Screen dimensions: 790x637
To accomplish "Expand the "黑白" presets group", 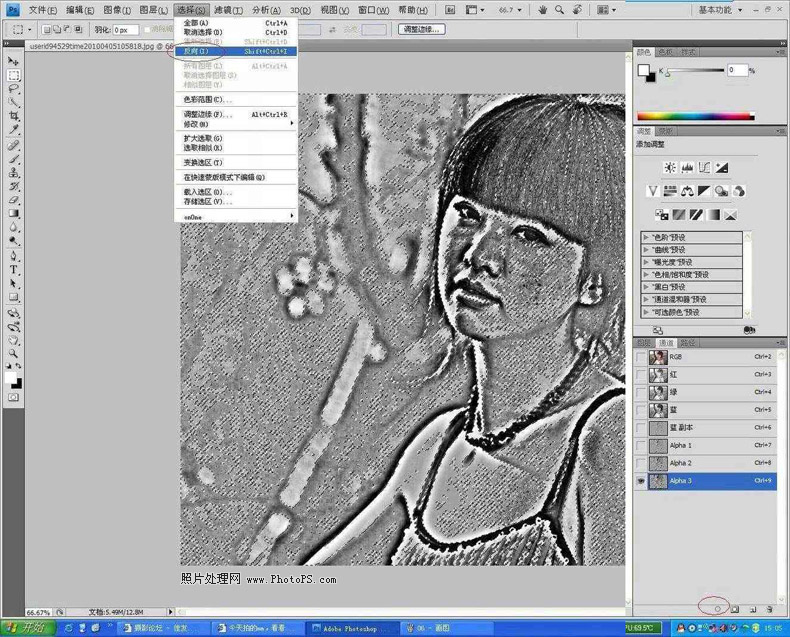I will [646, 287].
